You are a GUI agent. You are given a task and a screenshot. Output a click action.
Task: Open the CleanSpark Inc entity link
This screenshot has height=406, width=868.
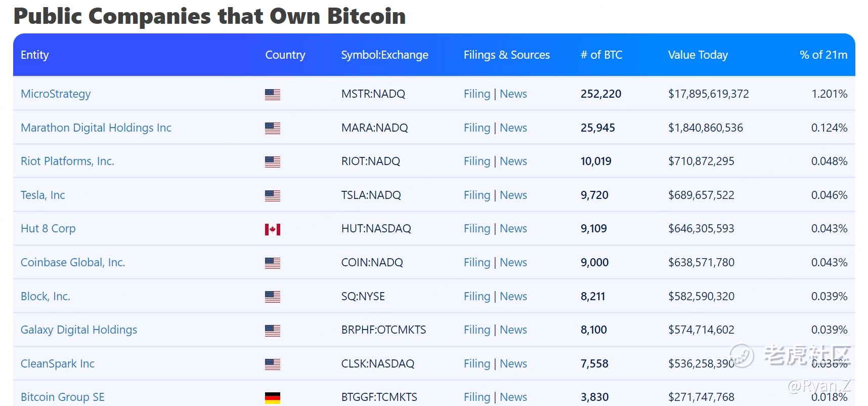57,363
